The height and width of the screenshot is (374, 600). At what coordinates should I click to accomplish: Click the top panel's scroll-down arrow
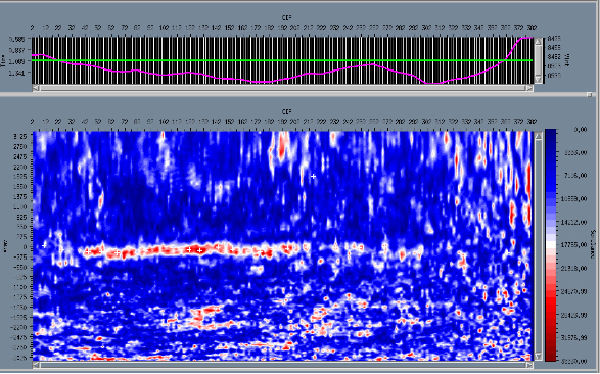click(538, 80)
